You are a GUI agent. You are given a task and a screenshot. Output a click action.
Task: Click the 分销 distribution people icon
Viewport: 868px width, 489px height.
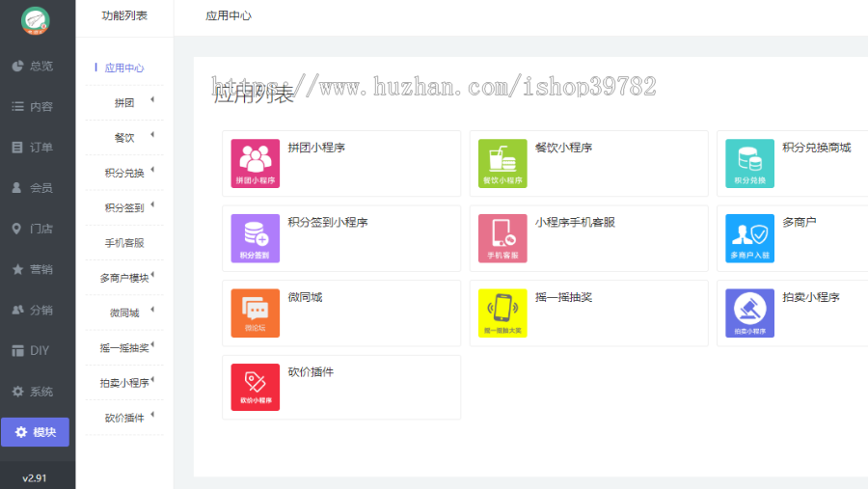click(17, 310)
